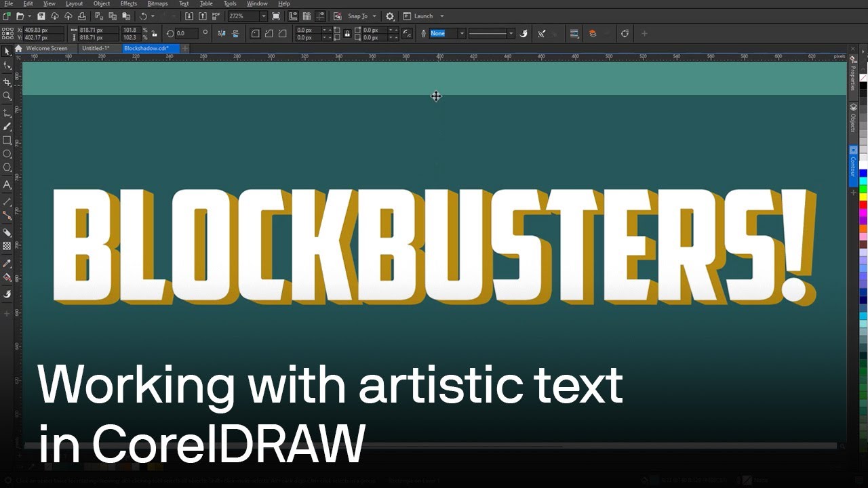This screenshot has width=868, height=488.
Task: Select the chamfered corner style
Action: coord(283,33)
